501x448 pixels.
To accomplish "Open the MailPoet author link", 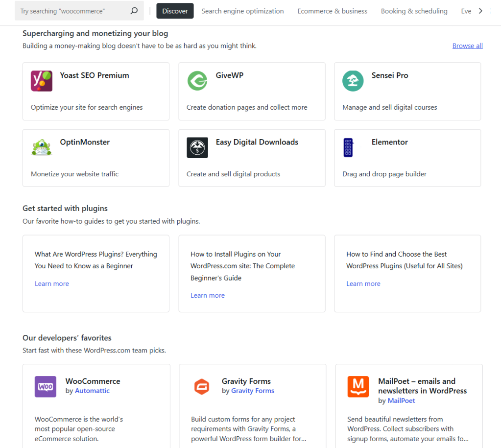I will [x=401, y=401].
